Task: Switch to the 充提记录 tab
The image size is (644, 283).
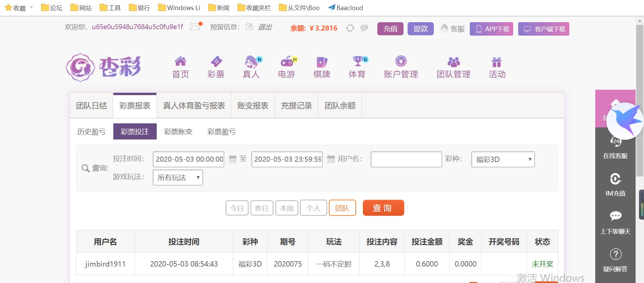Action: 297,106
